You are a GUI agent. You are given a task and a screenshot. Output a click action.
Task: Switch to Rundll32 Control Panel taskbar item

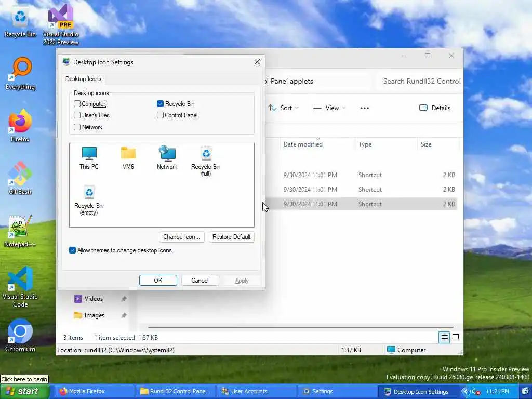point(175,391)
